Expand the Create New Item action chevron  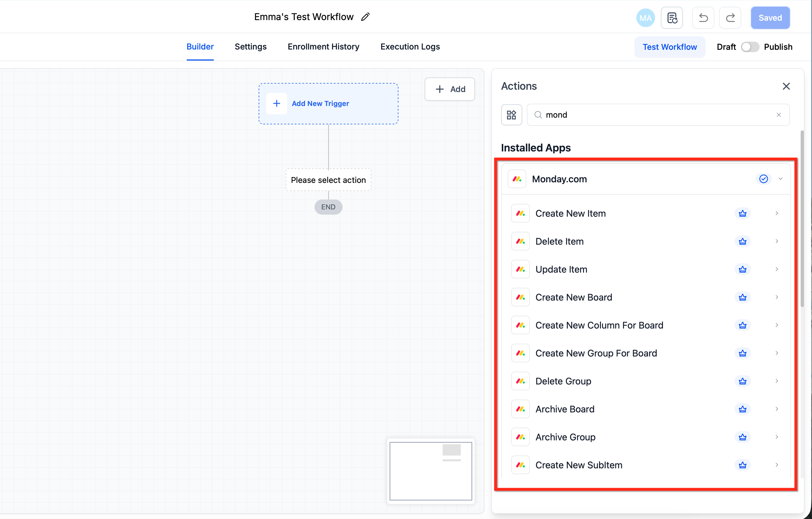(x=776, y=213)
